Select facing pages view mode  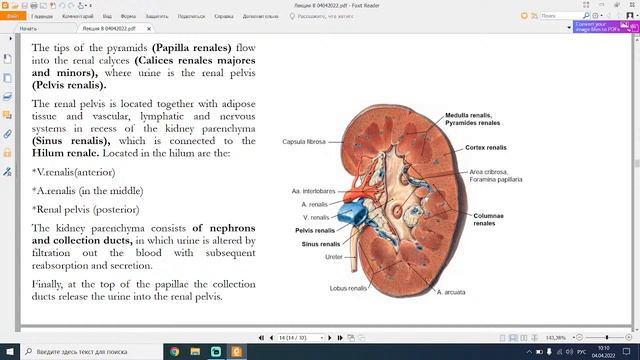tap(524, 338)
